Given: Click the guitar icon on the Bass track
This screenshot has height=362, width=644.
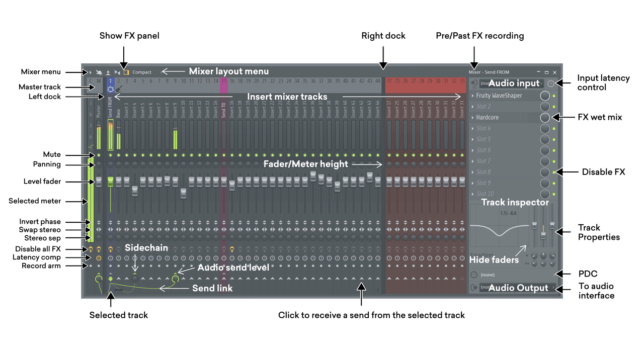Looking at the screenshot, I should tap(118, 89).
